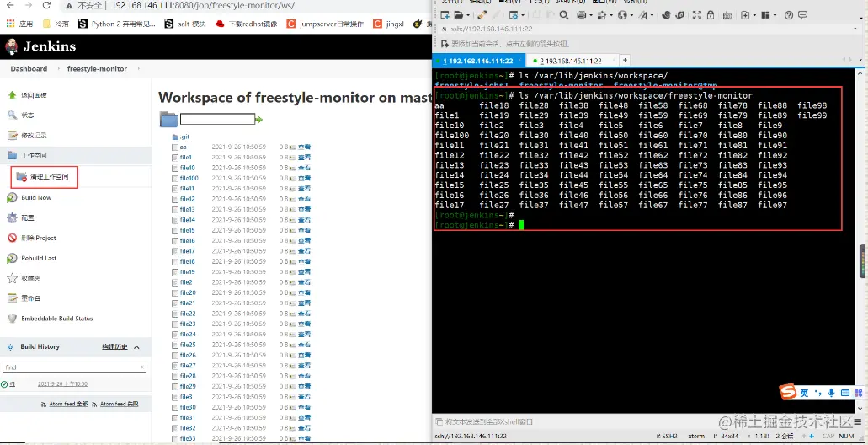Click the build trend link in Build History
Viewport: 868px width, 445px height.
pos(114,347)
